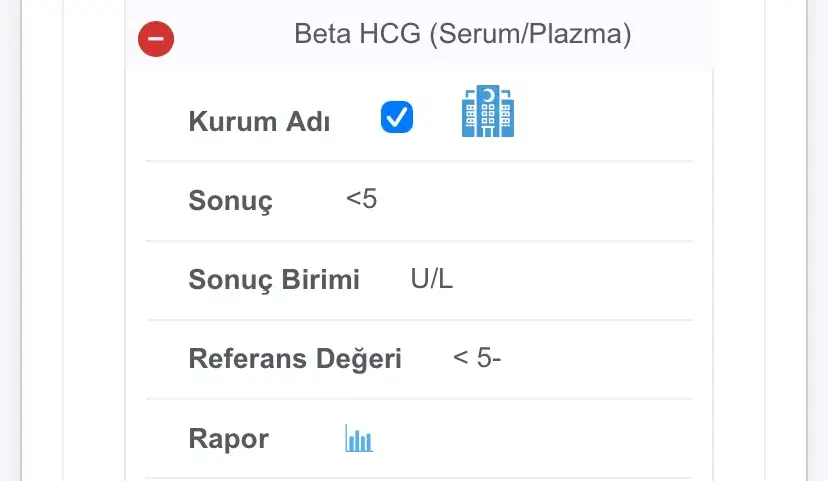Click the Referans Değeri label
The image size is (828, 481).
click(295, 359)
